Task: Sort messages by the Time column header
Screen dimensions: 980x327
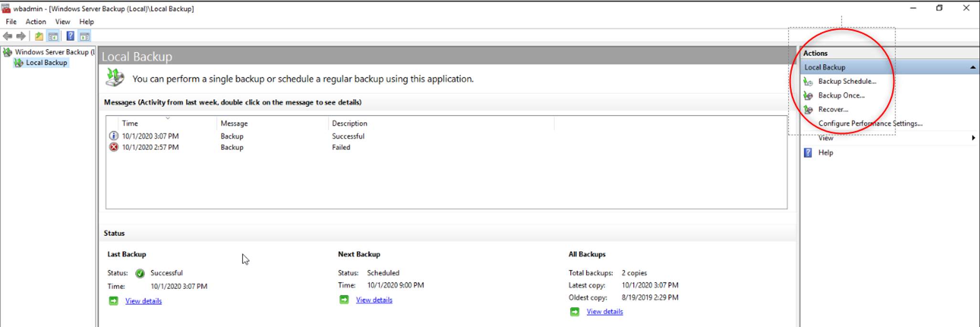Action: (130, 123)
